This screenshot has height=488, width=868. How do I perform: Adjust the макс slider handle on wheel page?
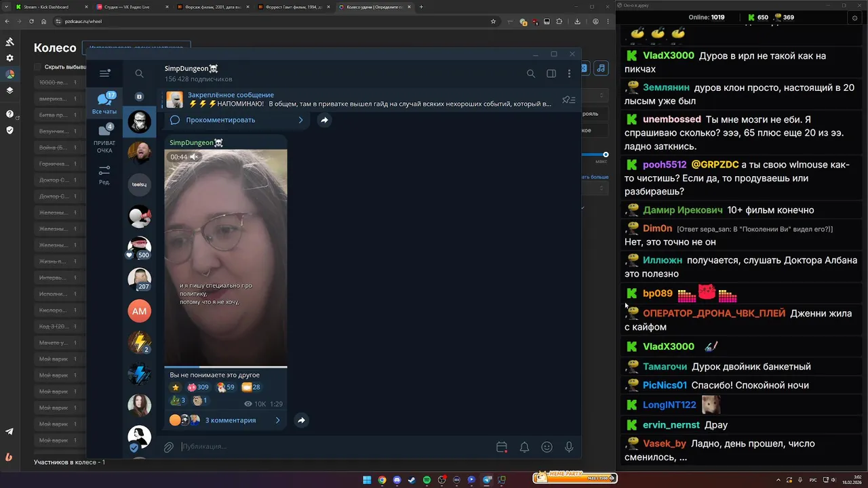click(x=606, y=155)
